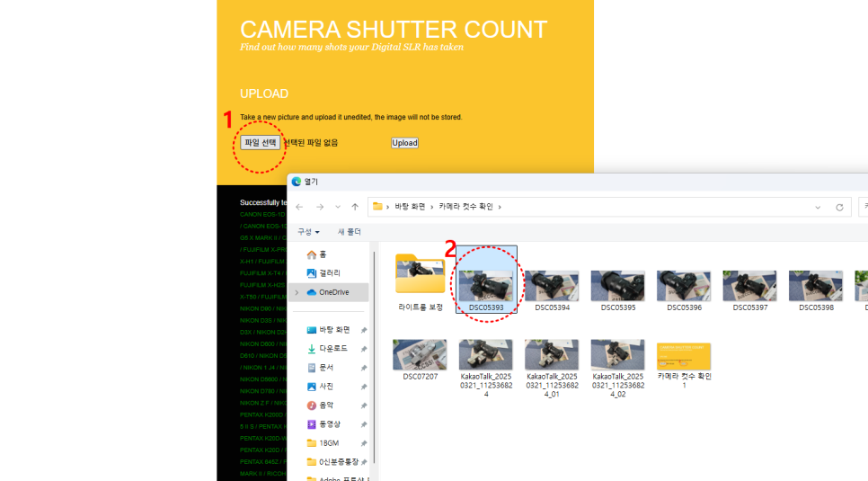The height and width of the screenshot is (481, 868).
Task: Go to 바탕 화면 (Desktop) in sidebar
Action: [x=332, y=330]
